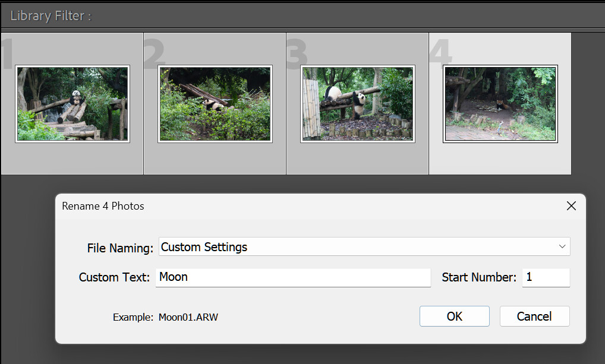This screenshot has width=605, height=364.
Task: Click the Library Filter bar label
Action: click(x=51, y=16)
